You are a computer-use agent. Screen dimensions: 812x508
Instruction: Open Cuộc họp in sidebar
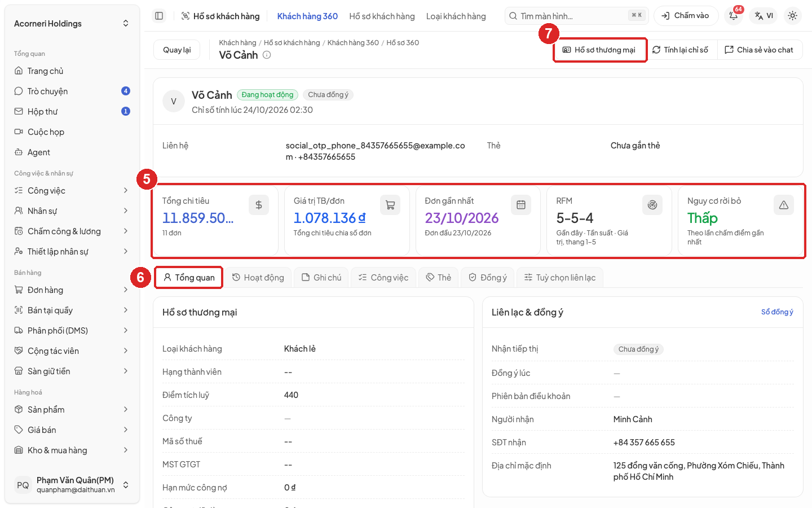(x=72, y=132)
